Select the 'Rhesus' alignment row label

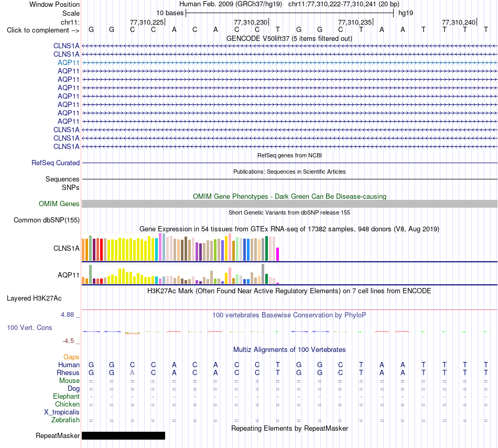pyautogui.click(x=68, y=372)
